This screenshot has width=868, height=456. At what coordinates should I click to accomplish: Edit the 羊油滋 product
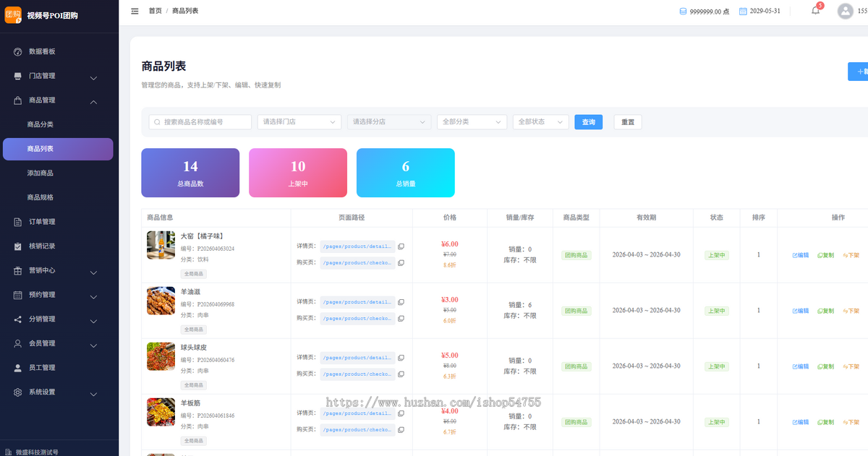[801, 311]
